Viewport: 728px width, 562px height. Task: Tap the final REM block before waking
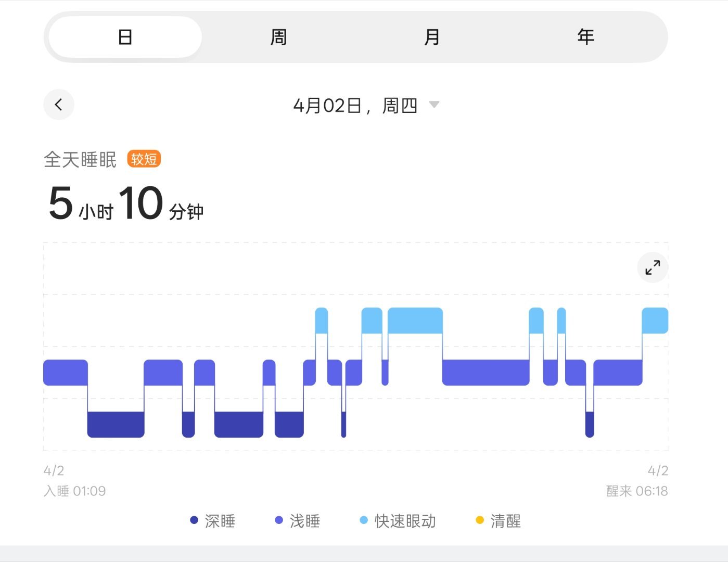(x=655, y=321)
